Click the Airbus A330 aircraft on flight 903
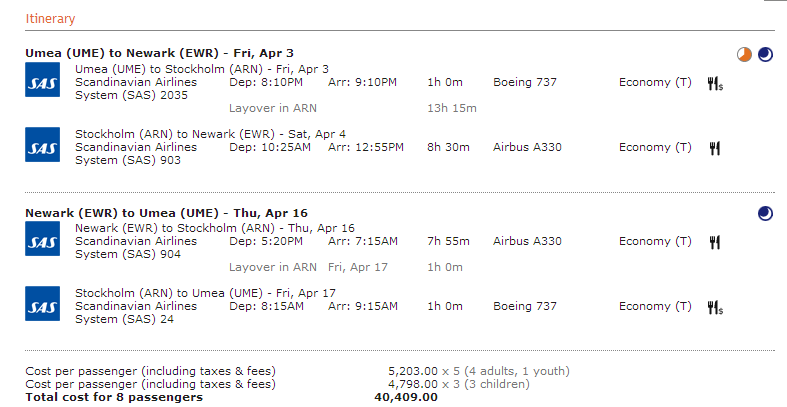Viewport: 787px width, 407px height. pos(527,147)
